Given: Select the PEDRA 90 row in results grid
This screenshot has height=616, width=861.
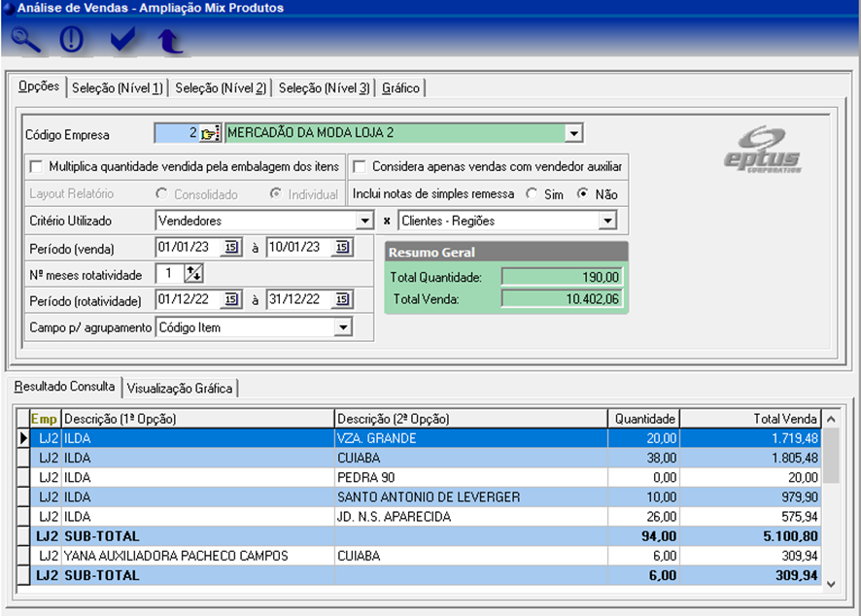Looking at the screenshot, I should 365,477.
